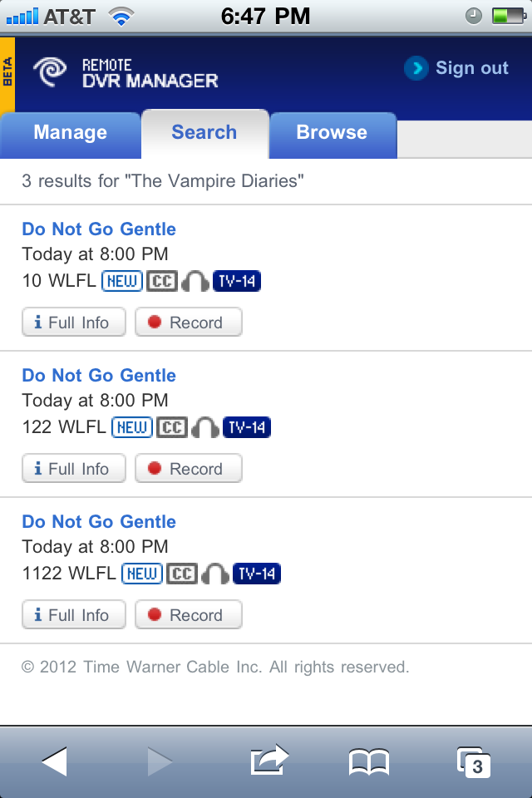Open Safari's share menu icon
Viewport: 532px width, 798px height.
coord(268,760)
